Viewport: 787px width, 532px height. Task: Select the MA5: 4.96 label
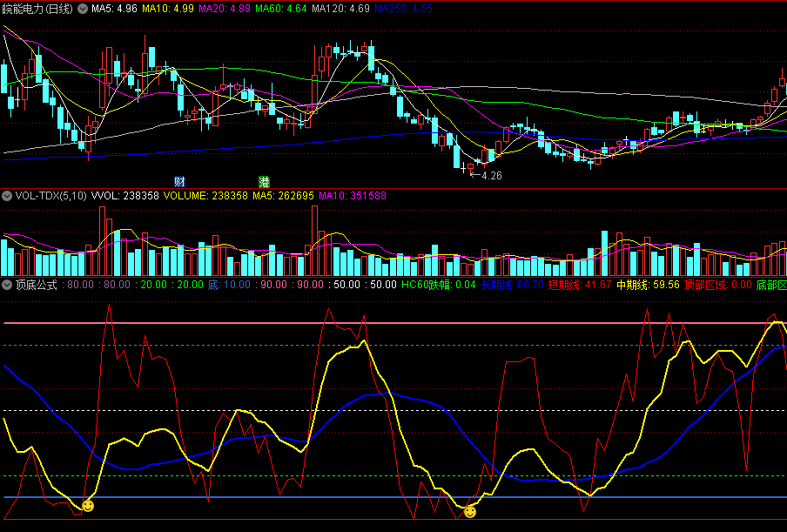point(114,9)
